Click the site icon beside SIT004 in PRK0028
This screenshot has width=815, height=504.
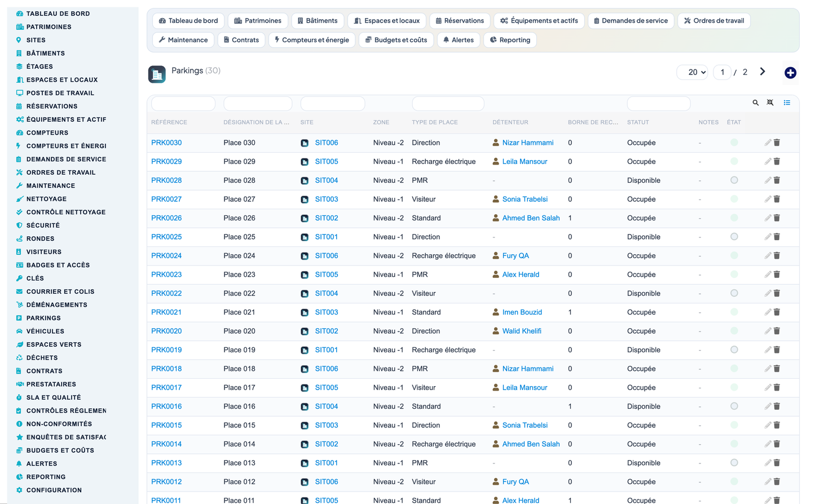click(x=305, y=180)
